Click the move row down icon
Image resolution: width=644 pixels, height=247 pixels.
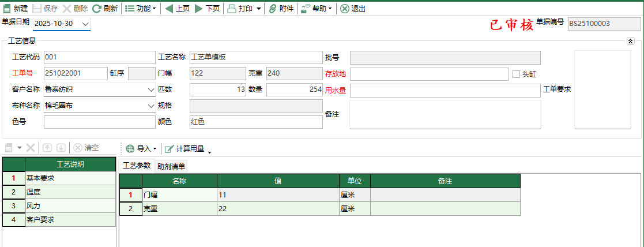[x=61, y=148]
